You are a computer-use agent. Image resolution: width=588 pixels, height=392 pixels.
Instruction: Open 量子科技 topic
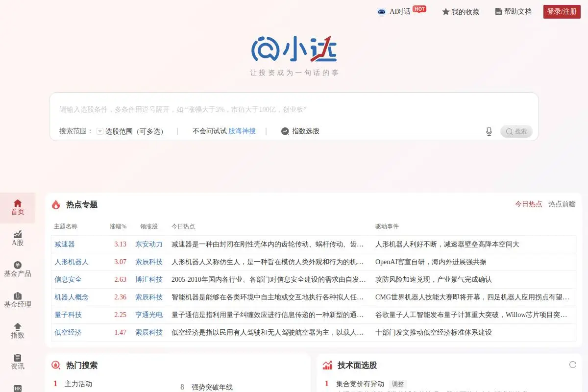[68, 315]
